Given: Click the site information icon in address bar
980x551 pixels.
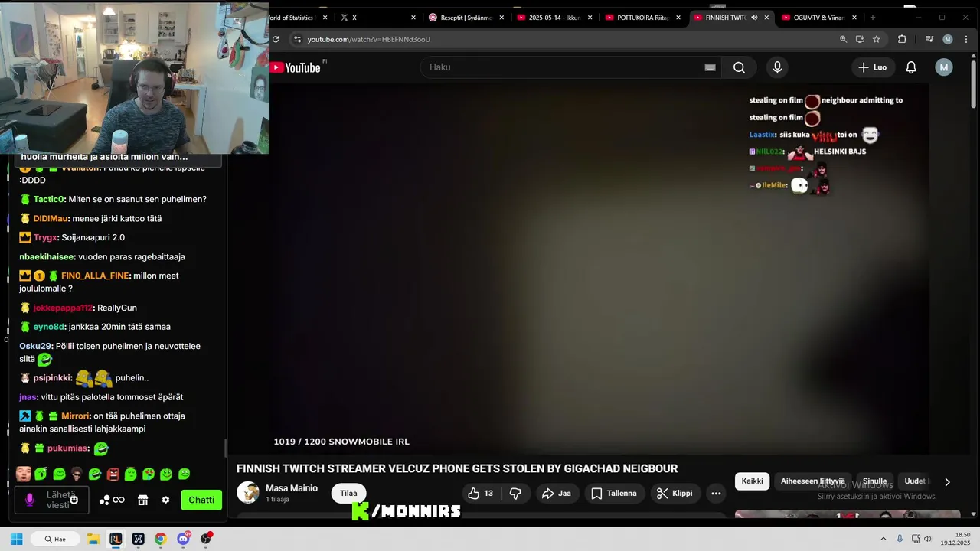Looking at the screenshot, I should click(x=297, y=39).
